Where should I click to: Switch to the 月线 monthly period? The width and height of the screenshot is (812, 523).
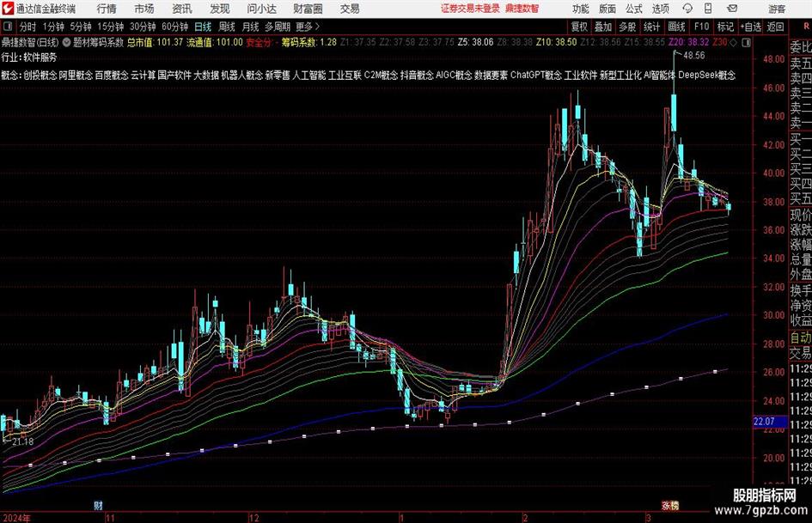251,27
